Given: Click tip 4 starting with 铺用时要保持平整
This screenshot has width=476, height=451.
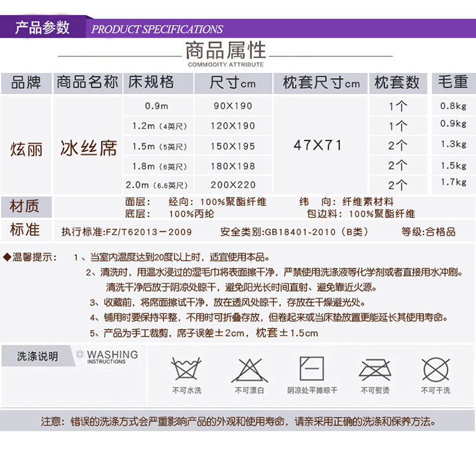Looking at the screenshot, I should pos(269,318).
